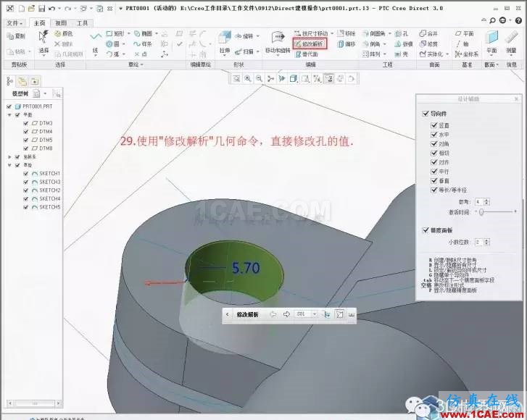This screenshot has height=420, width=527.
Task: Open the S01 dropdown in 修改解析 toolbar
Action: (x=315, y=314)
